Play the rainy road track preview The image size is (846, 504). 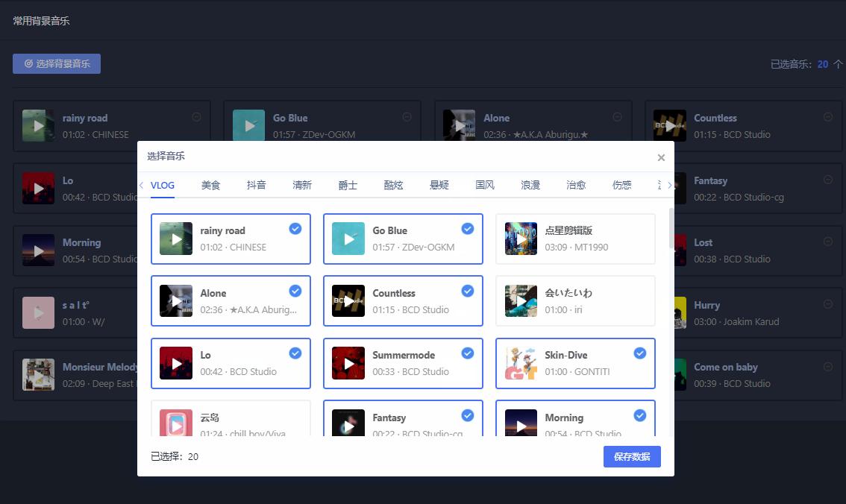[176, 239]
